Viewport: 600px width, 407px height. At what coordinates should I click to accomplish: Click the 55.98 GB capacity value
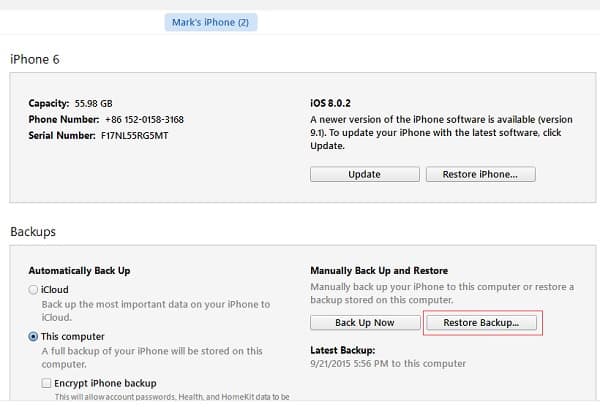point(94,104)
